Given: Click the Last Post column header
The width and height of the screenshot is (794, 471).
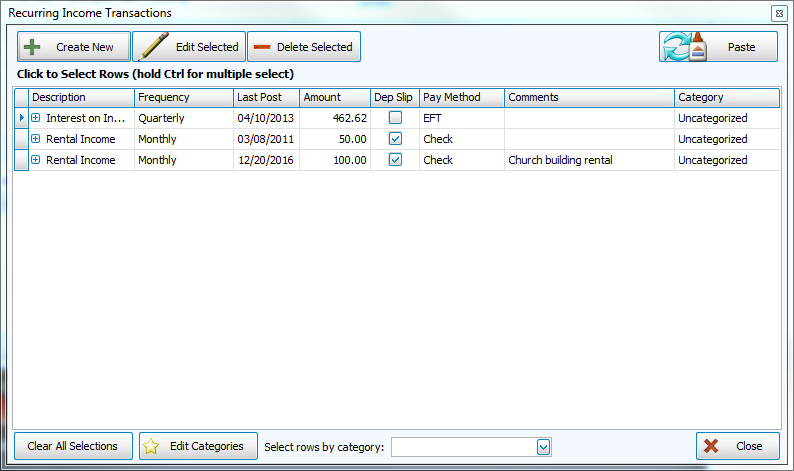Looking at the screenshot, I should (266, 97).
